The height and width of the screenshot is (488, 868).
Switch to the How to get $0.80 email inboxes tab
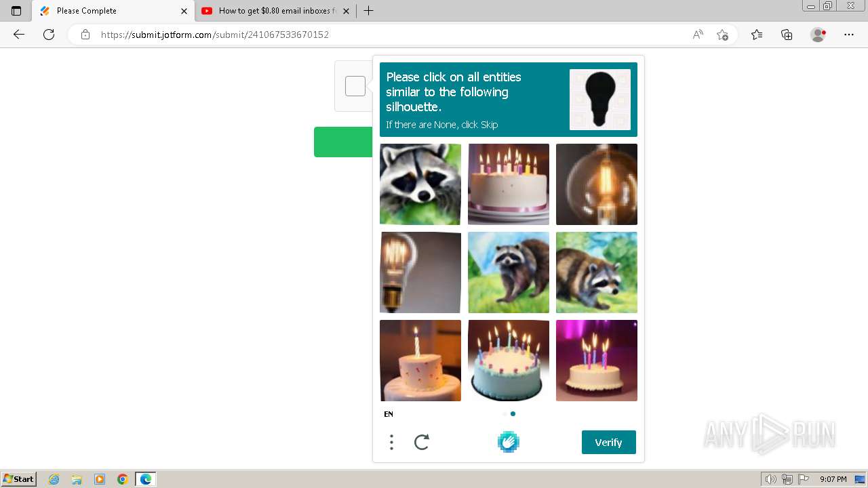click(x=275, y=11)
